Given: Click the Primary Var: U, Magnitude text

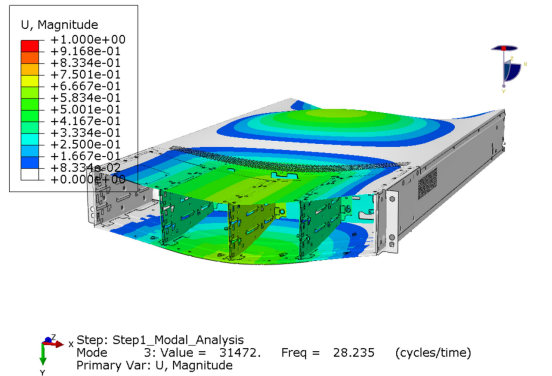Looking at the screenshot, I should coord(154,365).
